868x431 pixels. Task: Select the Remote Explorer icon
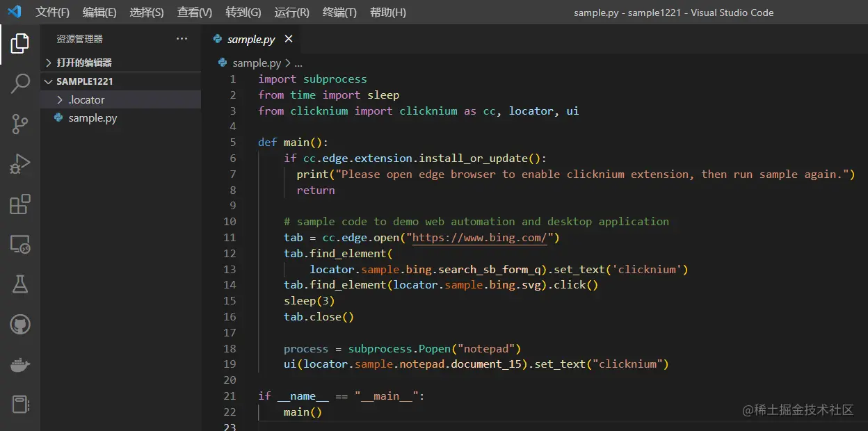click(19, 245)
